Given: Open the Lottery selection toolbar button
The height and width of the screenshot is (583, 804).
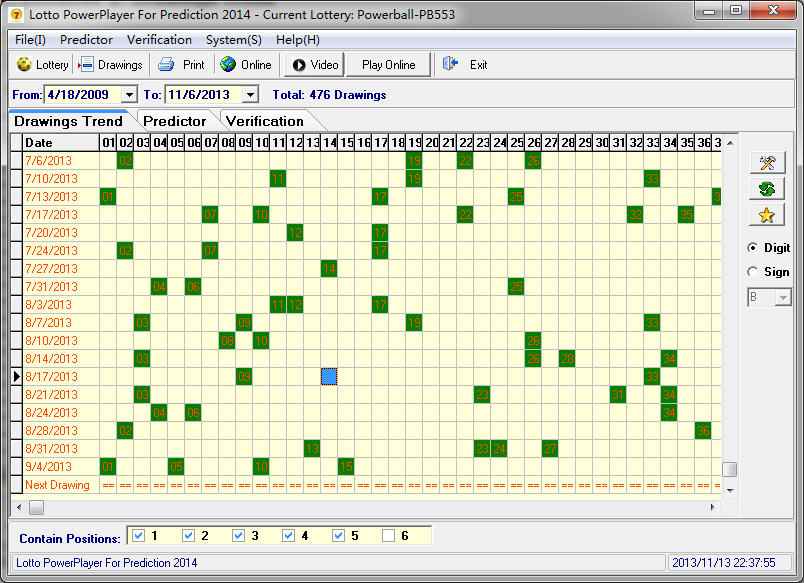Looking at the screenshot, I should pyautogui.click(x=43, y=65).
